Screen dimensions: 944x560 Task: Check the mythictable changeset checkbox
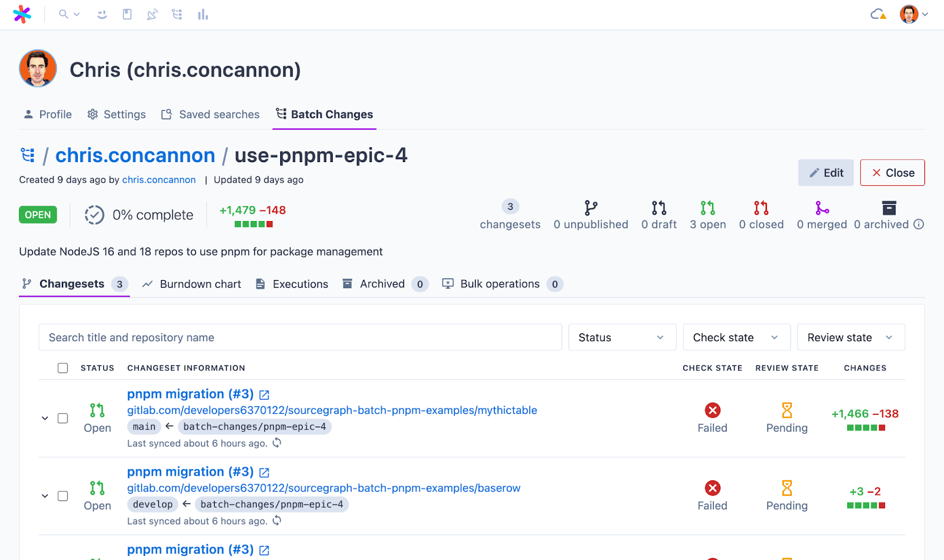tap(63, 418)
